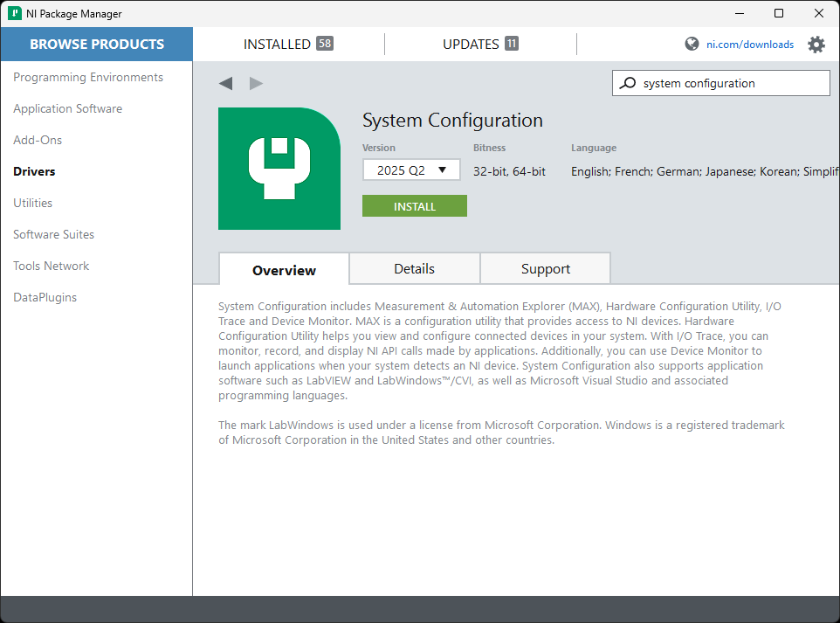The image size is (840, 623).
Task: Switch to the UPDATES tab
Action: click(480, 44)
